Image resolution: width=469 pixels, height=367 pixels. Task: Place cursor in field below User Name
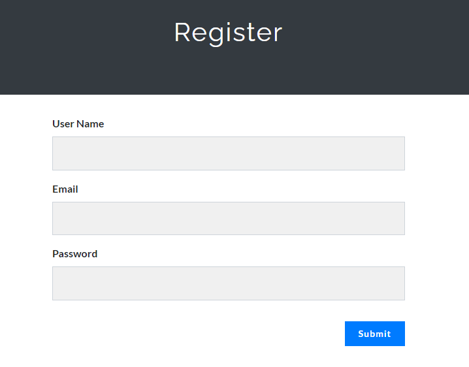pyautogui.click(x=228, y=153)
